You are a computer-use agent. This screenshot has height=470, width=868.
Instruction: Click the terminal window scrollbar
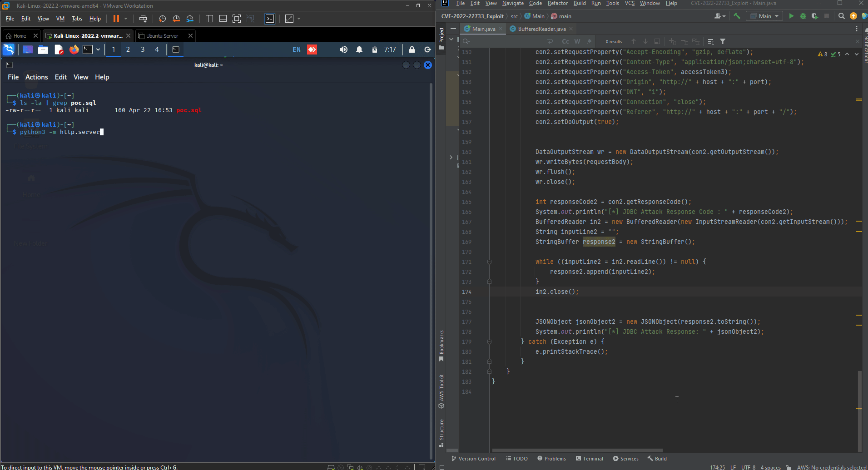click(x=431, y=271)
